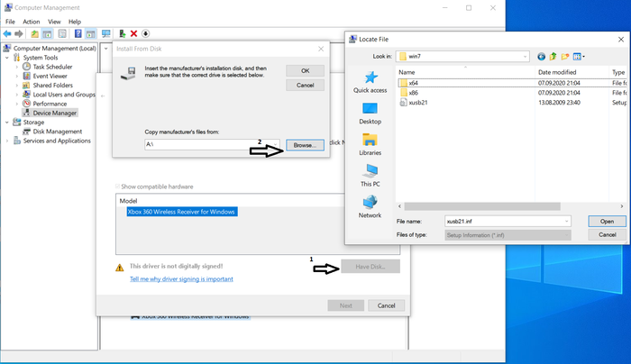Click the blue Help question mark icon
The image size is (631, 364).
pos(78,33)
